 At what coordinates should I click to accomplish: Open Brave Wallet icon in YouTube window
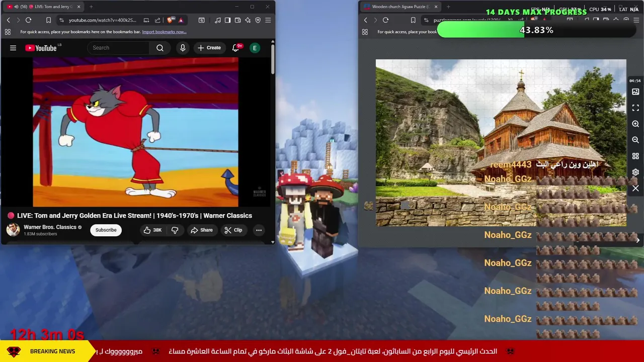(237, 20)
